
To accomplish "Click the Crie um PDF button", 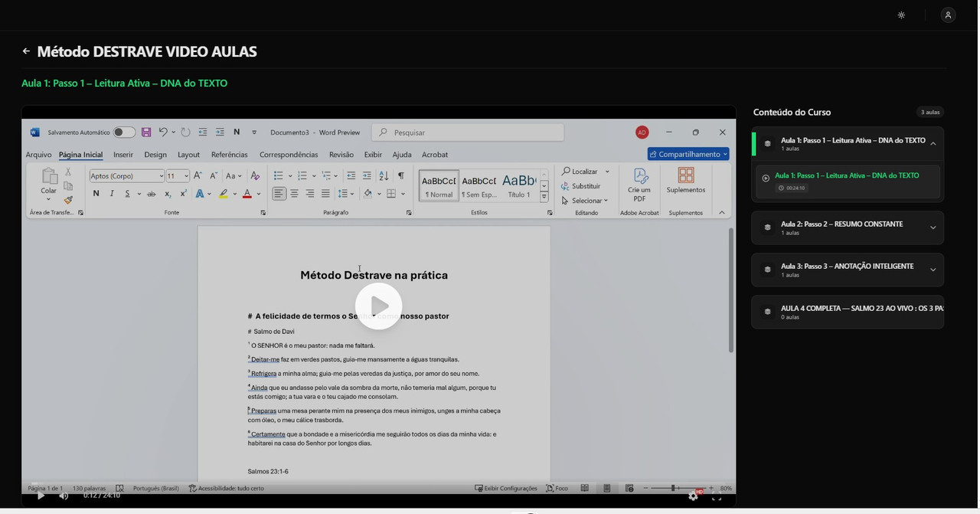I will tap(639, 185).
